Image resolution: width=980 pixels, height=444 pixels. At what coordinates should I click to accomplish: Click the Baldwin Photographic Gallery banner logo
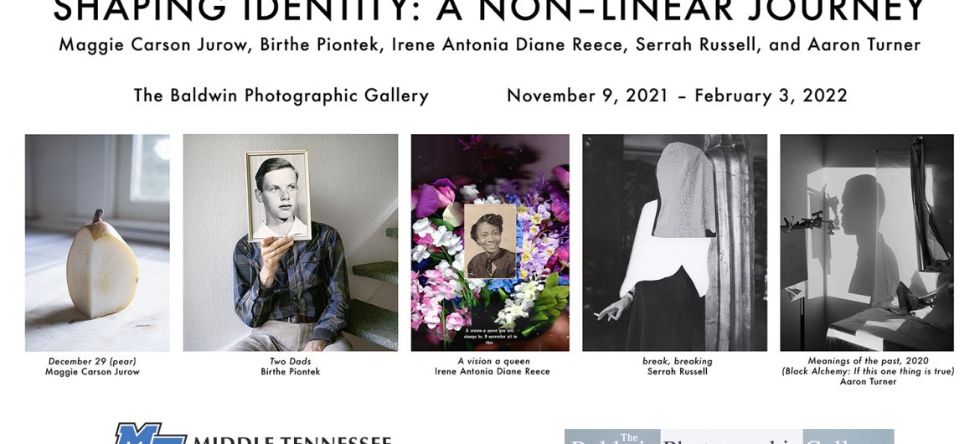click(729, 436)
